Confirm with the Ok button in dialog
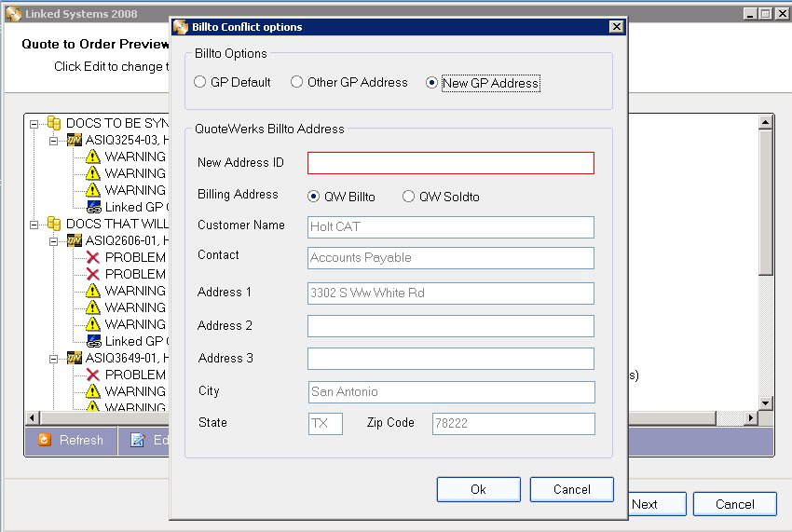792x532 pixels. coord(478,489)
